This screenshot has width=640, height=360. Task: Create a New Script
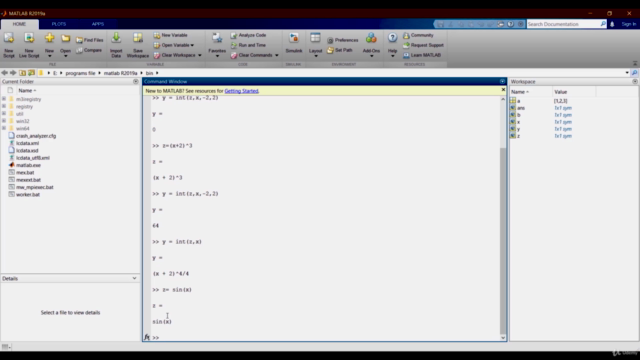(9, 45)
